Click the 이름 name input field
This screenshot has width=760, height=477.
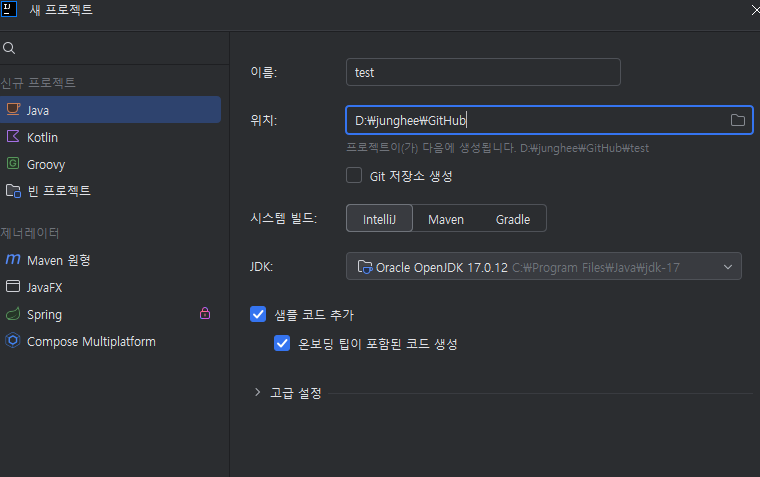(x=483, y=72)
